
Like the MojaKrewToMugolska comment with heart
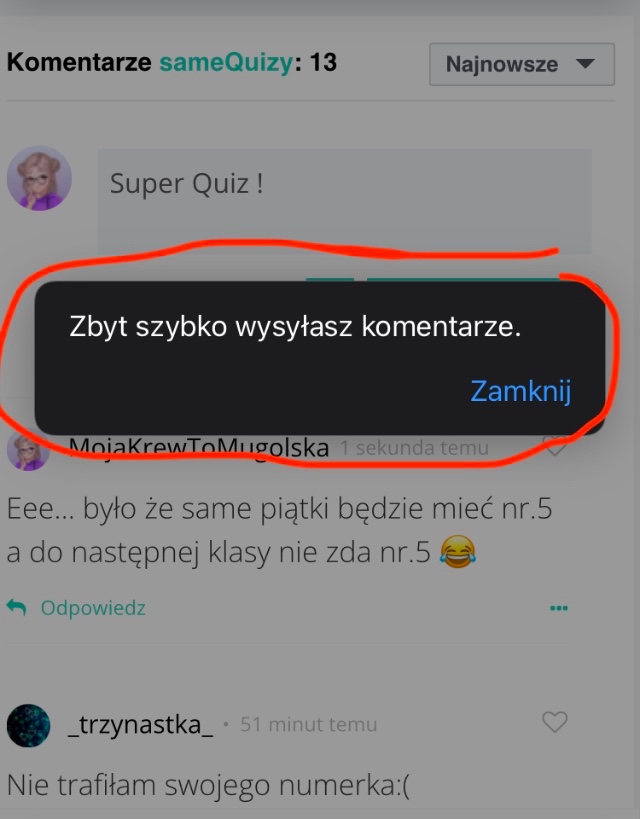[x=554, y=447]
